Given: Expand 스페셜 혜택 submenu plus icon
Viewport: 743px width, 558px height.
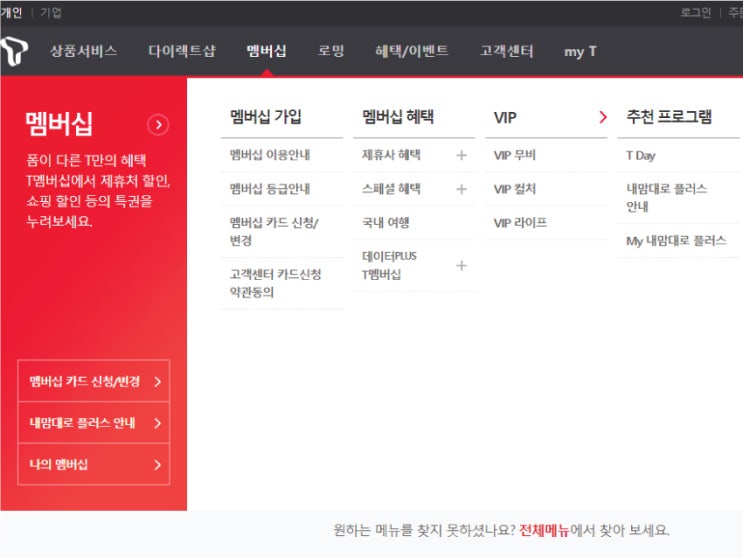Looking at the screenshot, I should [x=461, y=189].
